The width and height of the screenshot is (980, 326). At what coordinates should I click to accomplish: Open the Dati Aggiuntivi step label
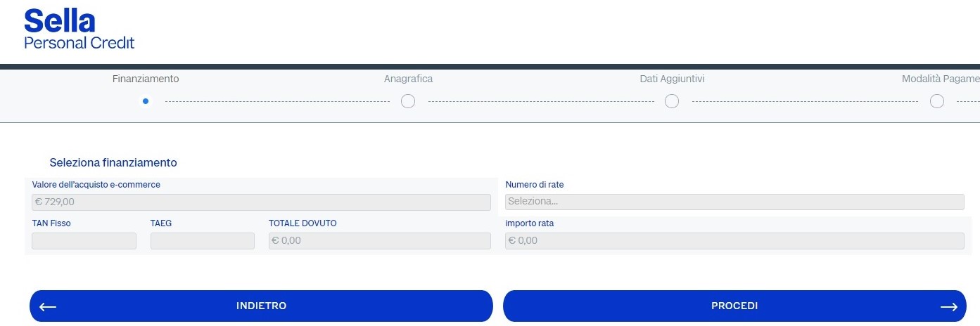coord(672,79)
